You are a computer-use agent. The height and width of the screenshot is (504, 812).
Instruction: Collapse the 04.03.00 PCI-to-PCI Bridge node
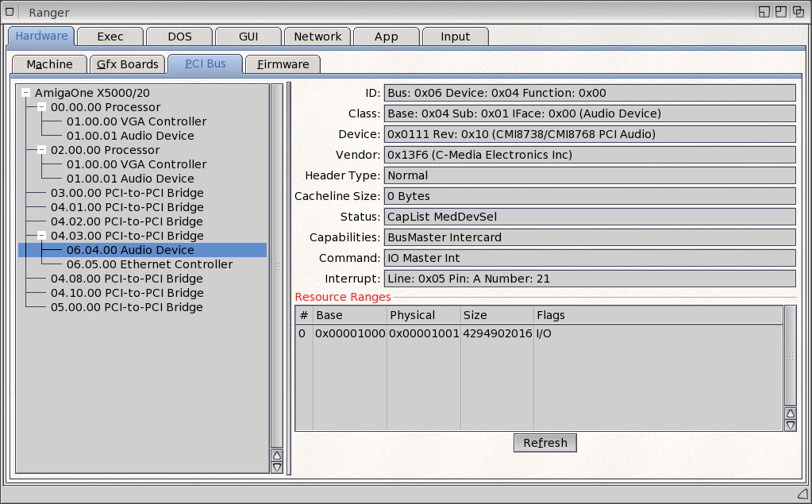pos(42,236)
